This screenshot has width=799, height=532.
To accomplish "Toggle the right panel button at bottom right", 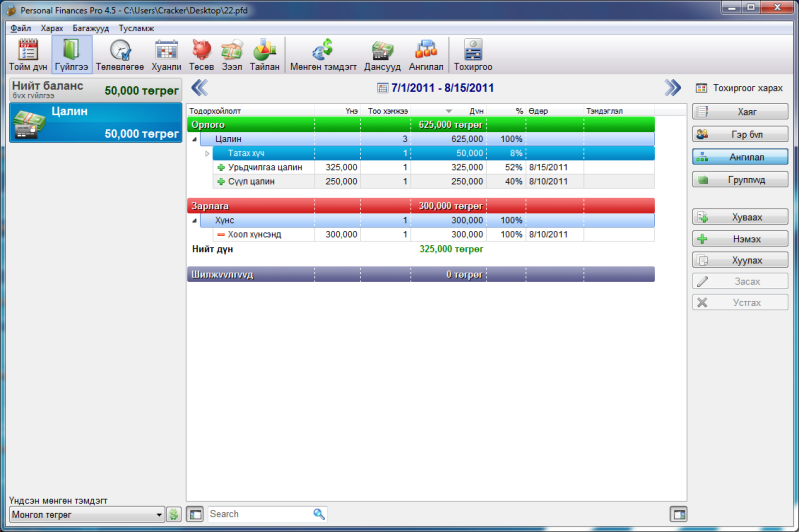I will pyautogui.click(x=679, y=514).
